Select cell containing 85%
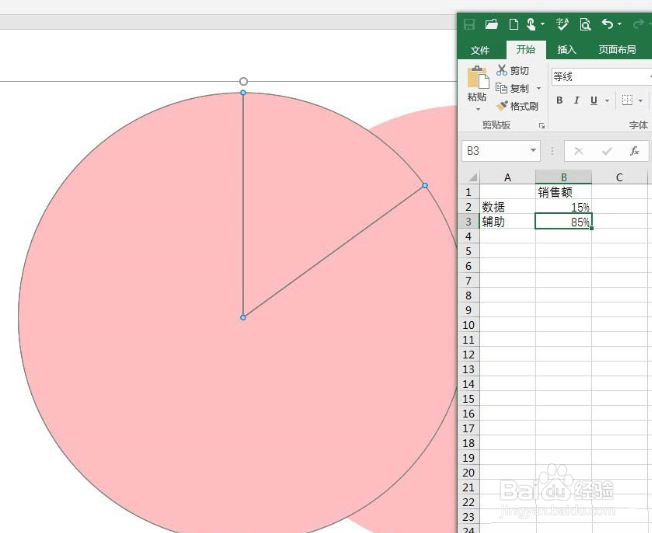652x533 pixels. [563, 221]
